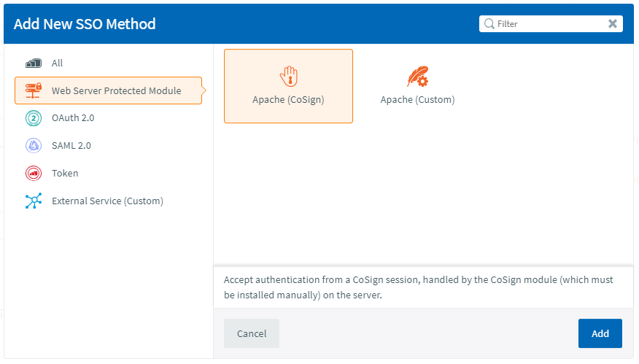Open the Web Server Protected Module category
Screen dimensions: 639x364
click(117, 91)
